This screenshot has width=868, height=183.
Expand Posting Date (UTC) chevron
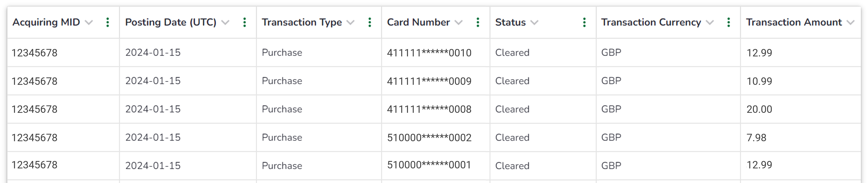(225, 22)
